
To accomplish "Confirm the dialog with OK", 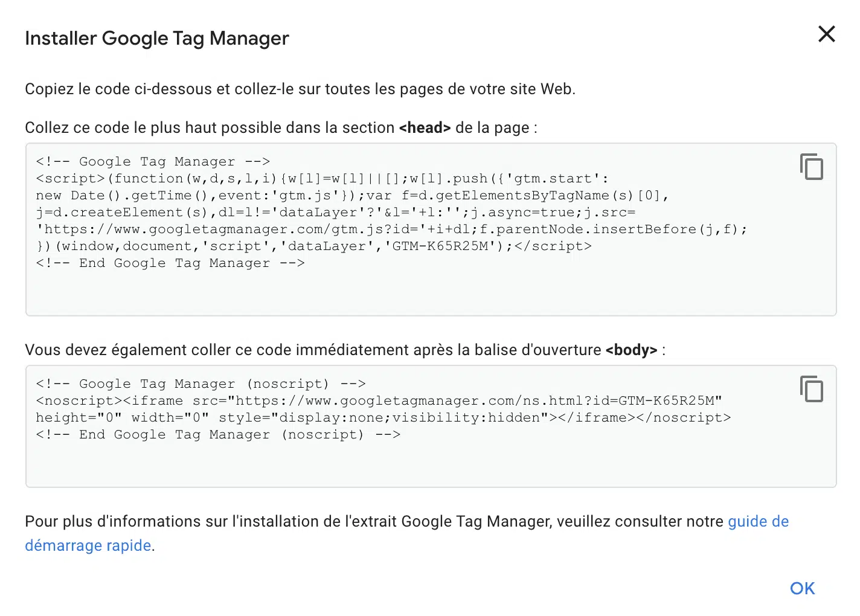I will pyautogui.click(x=802, y=588).
